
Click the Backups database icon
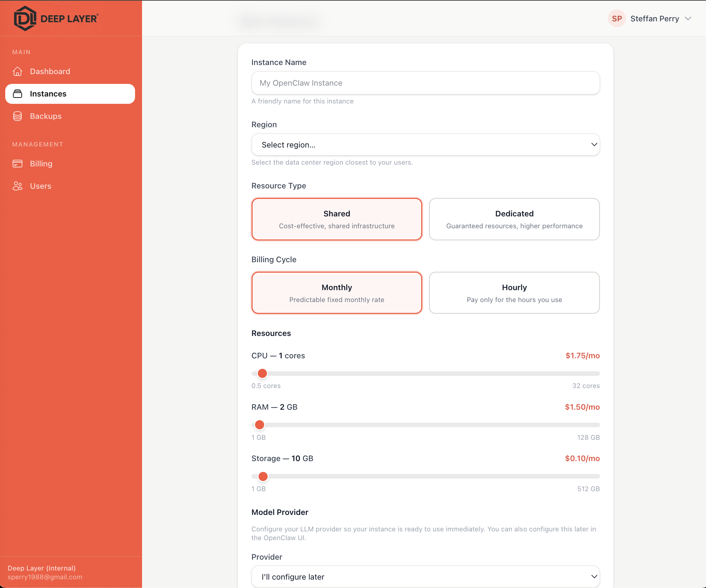point(18,116)
